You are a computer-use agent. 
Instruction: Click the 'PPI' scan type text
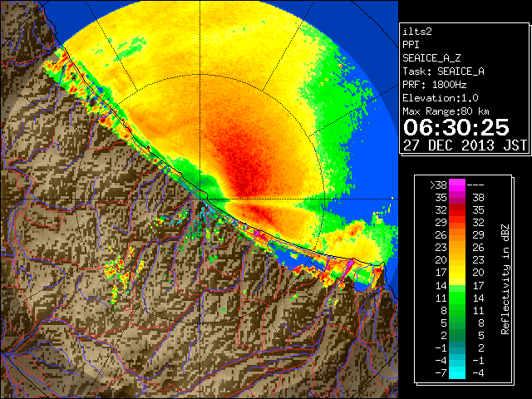411,45
